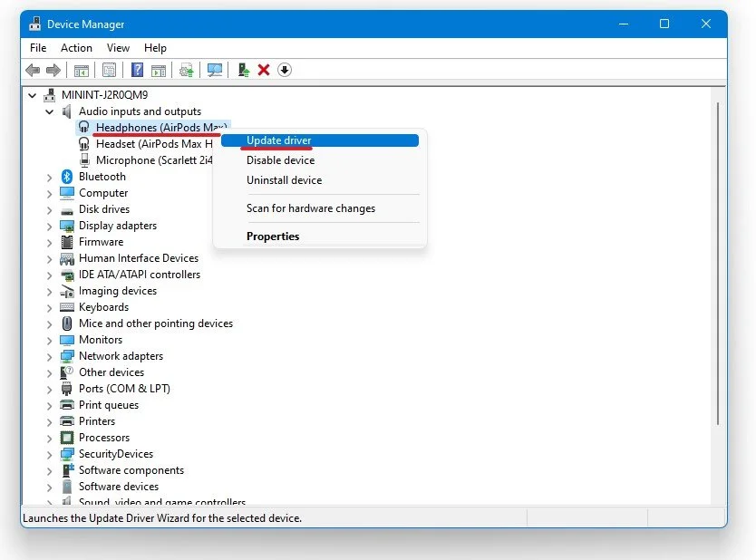The image size is (756, 560).
Task: Expand the Network adapters category
Action: click(x=50, y=356)
